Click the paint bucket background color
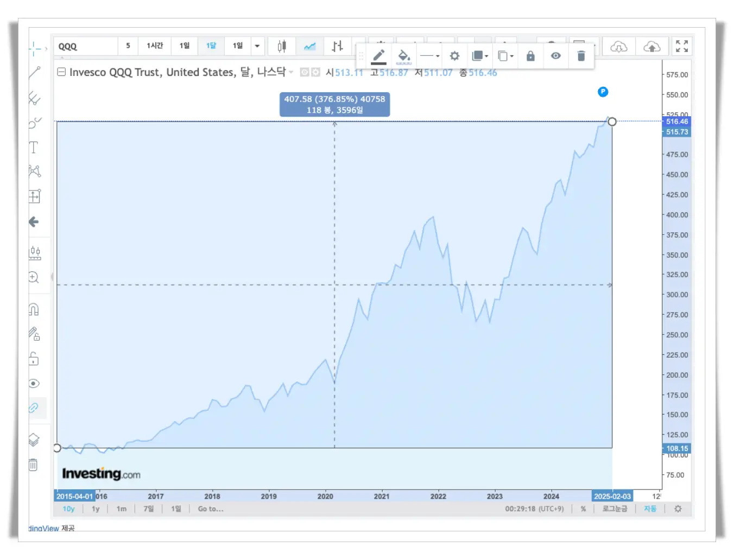This screenshot has height=560, width=734. coord(403,56)
